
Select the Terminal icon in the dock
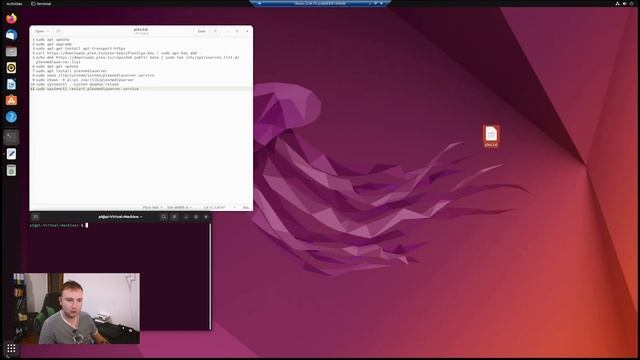(x=11, y=137)
